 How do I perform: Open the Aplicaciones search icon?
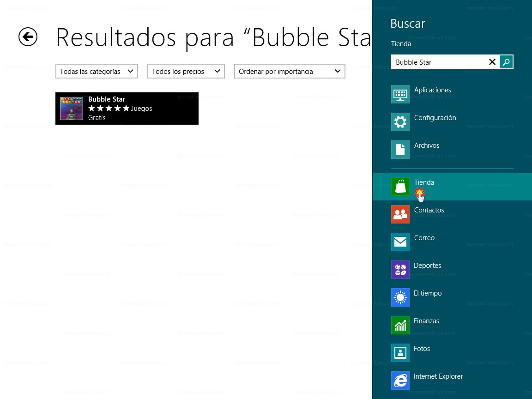400,94
